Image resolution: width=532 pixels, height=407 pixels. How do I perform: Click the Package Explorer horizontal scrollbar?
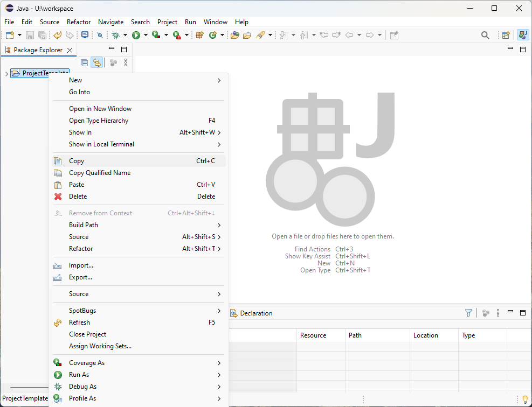tap(27, 388)
